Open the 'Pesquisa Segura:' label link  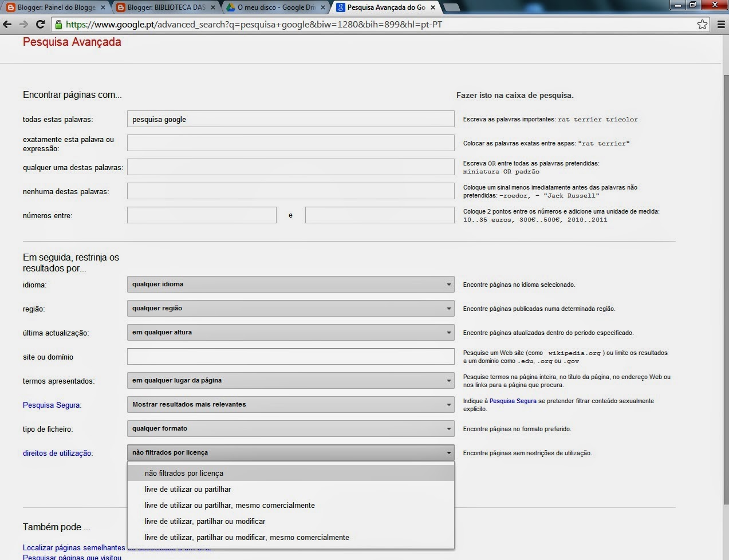[52, 405]
